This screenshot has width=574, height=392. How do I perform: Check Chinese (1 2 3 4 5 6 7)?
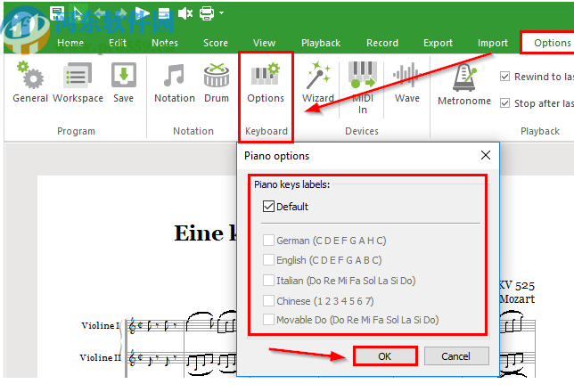click(268, 301)
